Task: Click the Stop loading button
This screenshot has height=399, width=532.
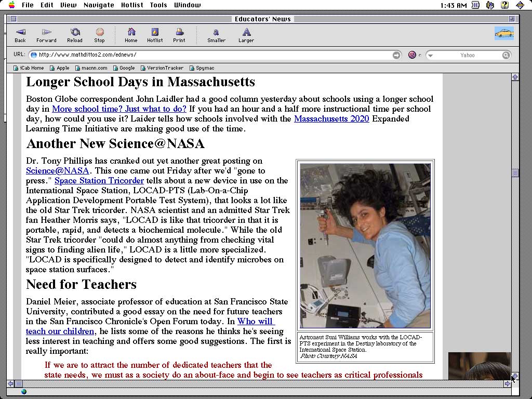Action: [x=99, y=35]
